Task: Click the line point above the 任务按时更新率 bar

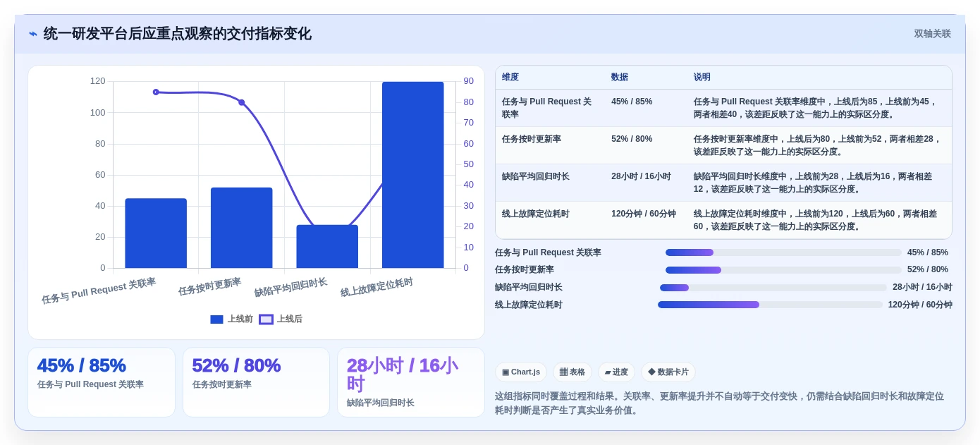Action: pyautogui.click(x=241, y=102)
